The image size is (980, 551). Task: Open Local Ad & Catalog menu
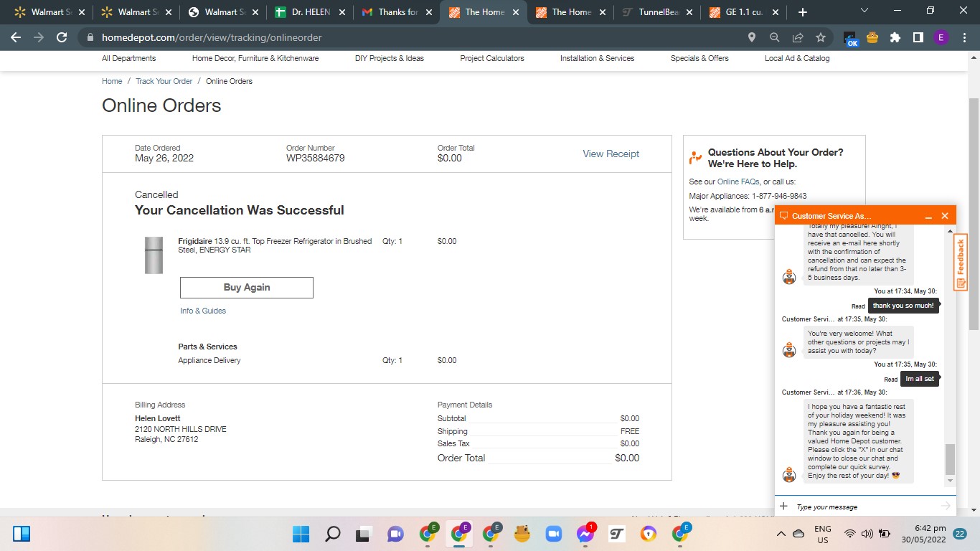797,58
